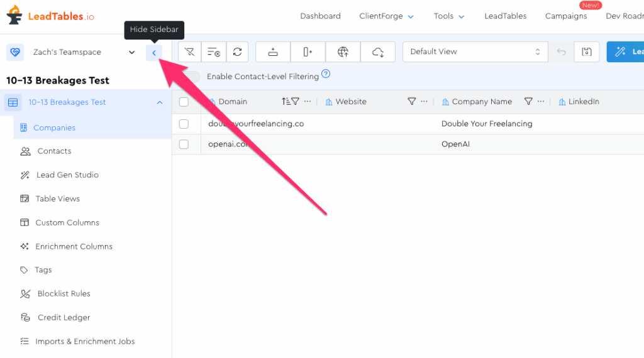This screenshot has width=644, height=358.
Task: Click the clear filters funnel icon
Action: click(x=189, y=52)
